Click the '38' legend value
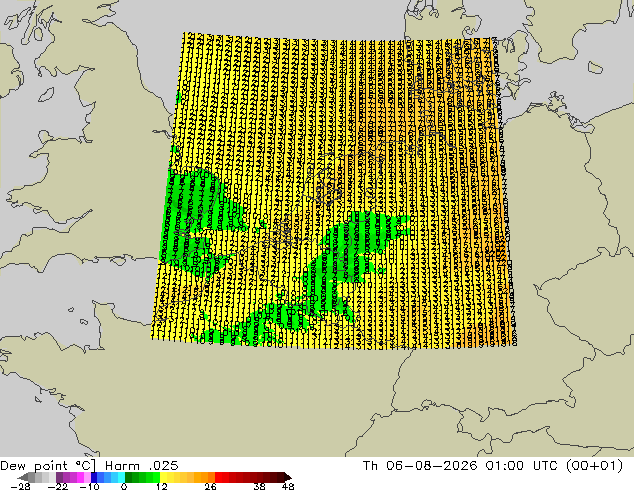The image size is (634, 490). [259, 486]
